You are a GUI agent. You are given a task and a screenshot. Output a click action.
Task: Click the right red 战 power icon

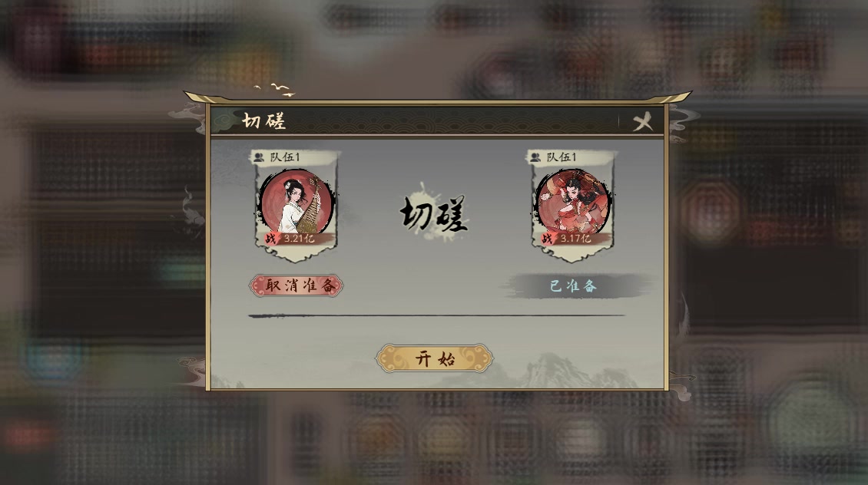[x=547, y=239]
